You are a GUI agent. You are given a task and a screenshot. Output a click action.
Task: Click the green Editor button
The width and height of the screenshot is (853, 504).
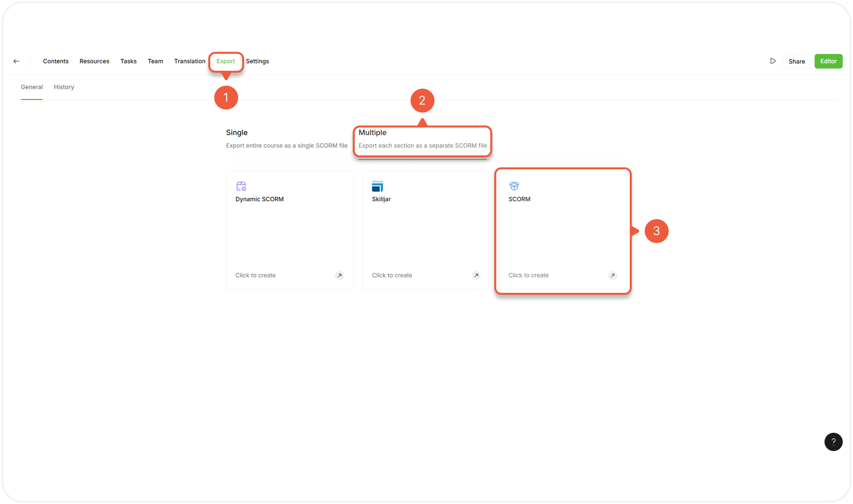828,61
